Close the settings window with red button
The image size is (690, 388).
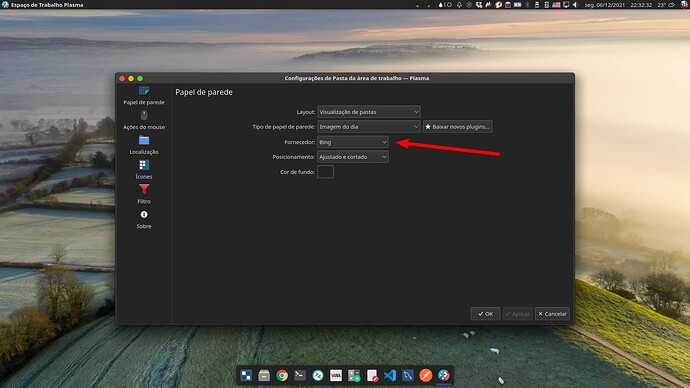[x=122, y=78]
